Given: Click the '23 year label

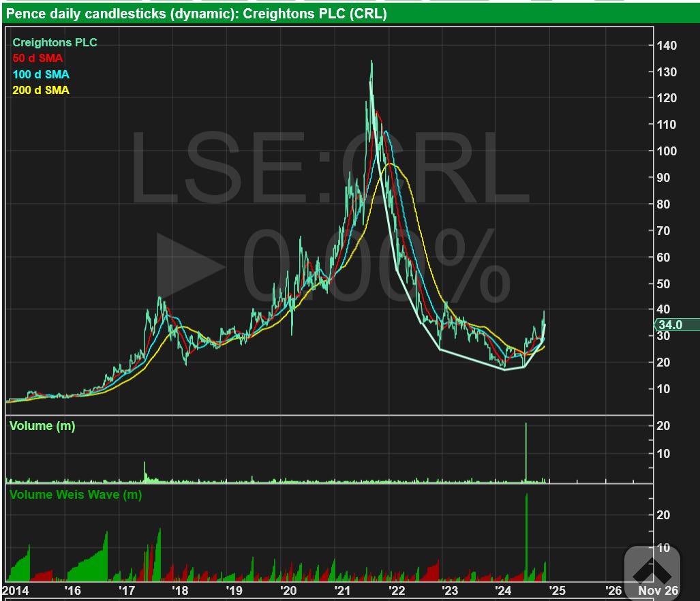Looking at the screenshot, I should click(x=450, y=590).
